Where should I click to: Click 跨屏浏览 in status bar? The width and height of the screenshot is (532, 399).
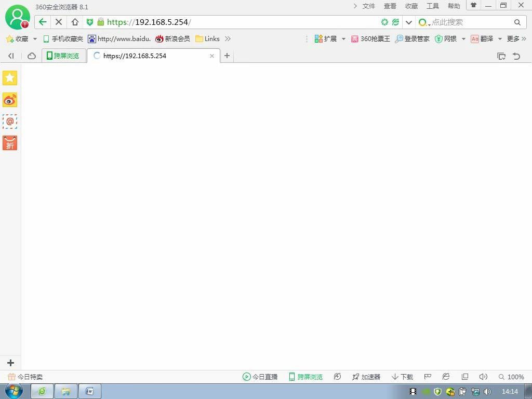click(305, 377)
